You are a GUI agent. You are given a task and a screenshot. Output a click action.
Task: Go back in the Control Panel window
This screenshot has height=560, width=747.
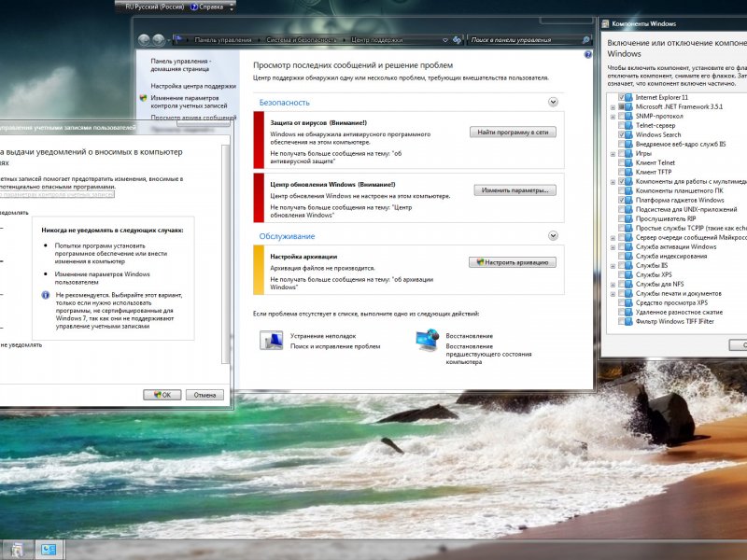(x=144, y=40)
